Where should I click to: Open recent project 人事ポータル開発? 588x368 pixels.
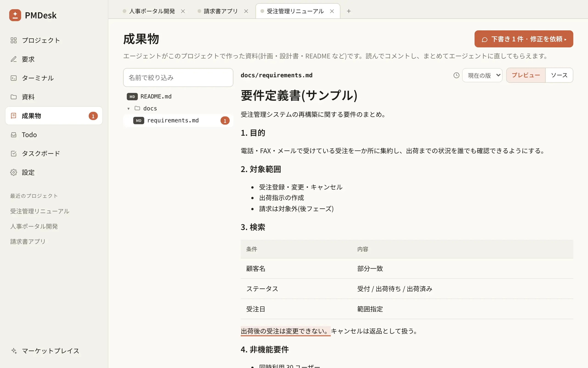pos(34,226)
